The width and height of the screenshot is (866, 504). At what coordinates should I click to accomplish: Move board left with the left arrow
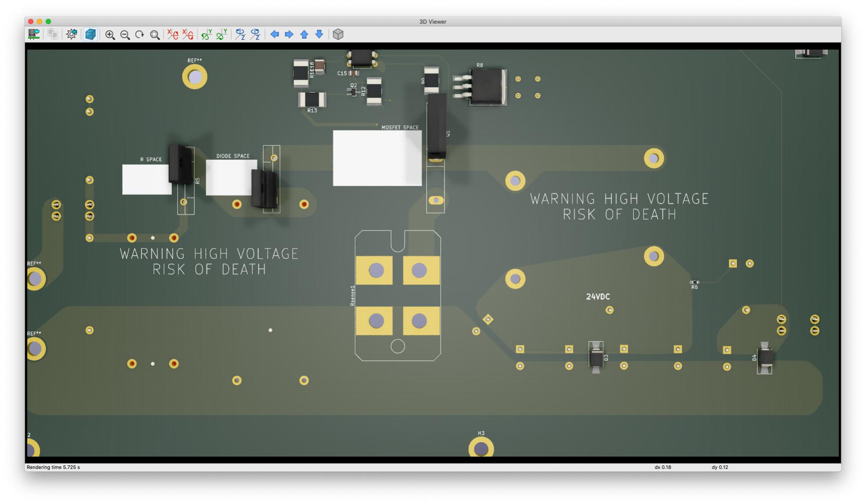coord(275,34)
